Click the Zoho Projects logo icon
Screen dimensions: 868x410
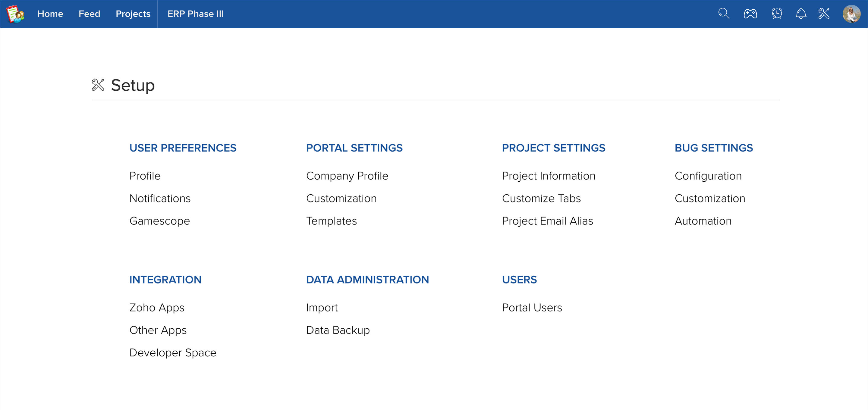pyautogui.click(x=15, y=14)
